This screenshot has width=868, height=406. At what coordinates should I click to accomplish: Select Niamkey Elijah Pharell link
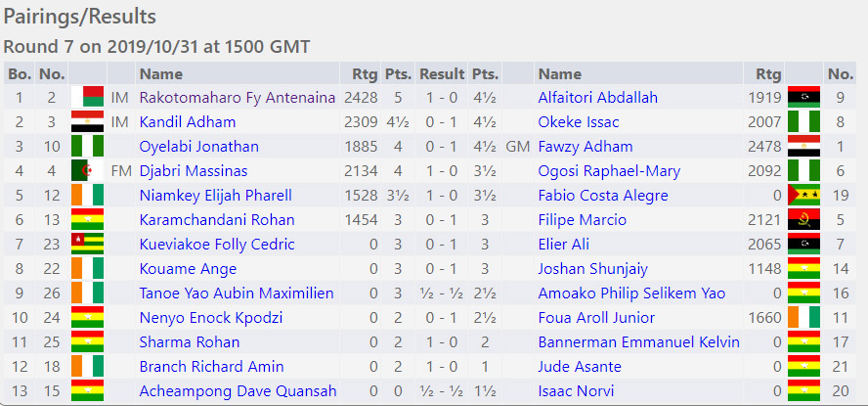point(215,196)
